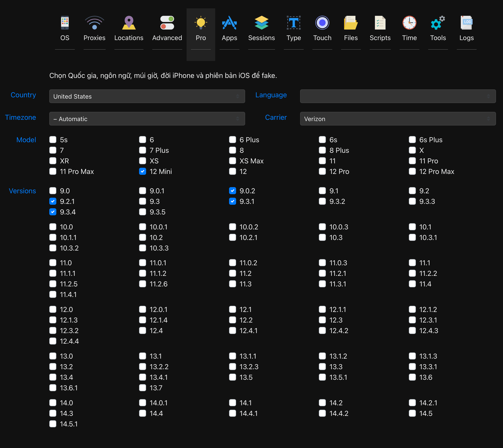The width and height of the screenshot is (503, 448).
Task: Click the Carrier label link
Action: tap(276, 117)
